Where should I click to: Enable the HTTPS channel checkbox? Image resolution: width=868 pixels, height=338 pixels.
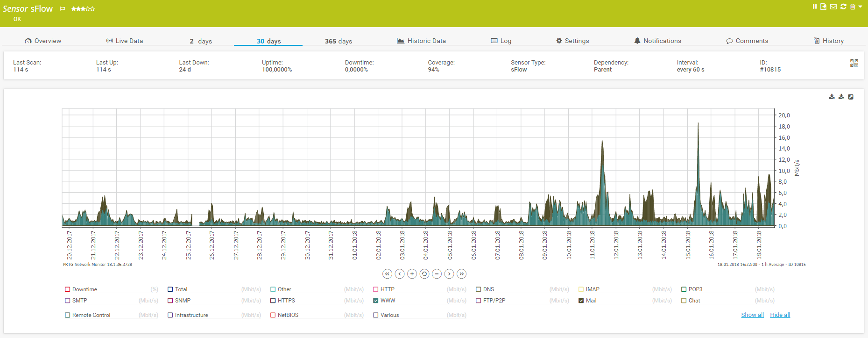pyautogui.click(x=273, y=301)
